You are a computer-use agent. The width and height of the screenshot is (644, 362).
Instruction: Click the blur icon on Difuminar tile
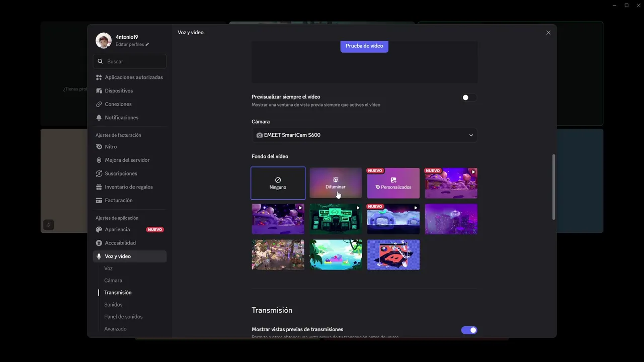coord(336,180)
